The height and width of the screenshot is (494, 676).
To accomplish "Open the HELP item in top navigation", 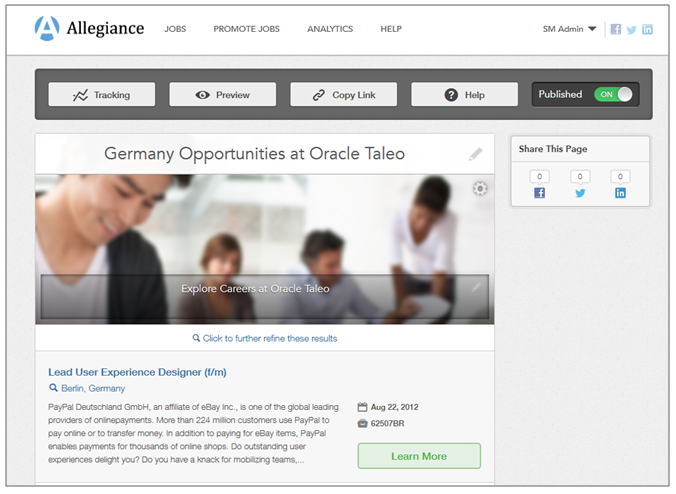I will click(391, 29).
